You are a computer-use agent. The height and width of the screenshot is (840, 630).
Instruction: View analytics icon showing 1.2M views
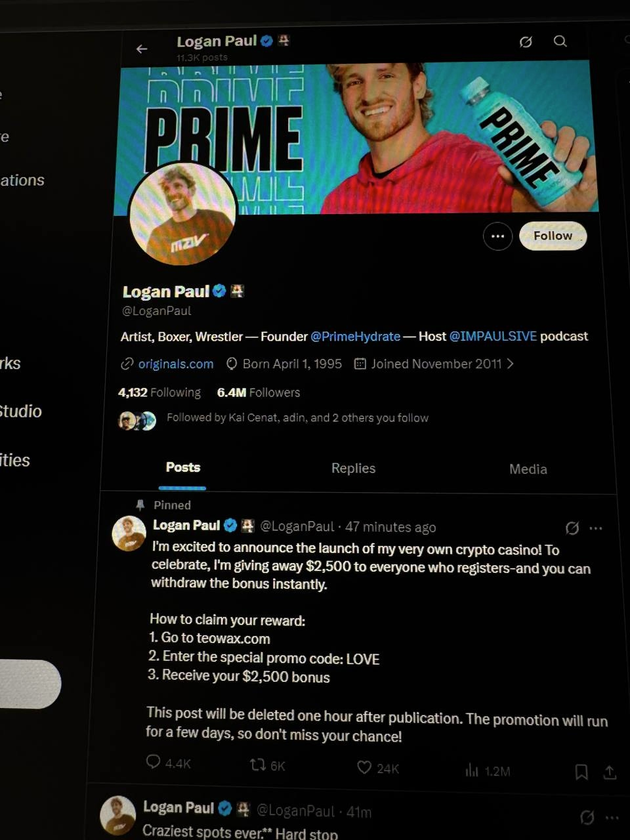point(472,770)
